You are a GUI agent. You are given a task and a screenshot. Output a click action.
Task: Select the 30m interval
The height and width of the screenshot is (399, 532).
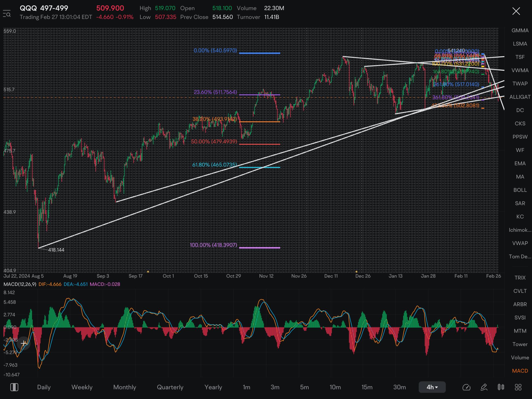tap(399, 387)
